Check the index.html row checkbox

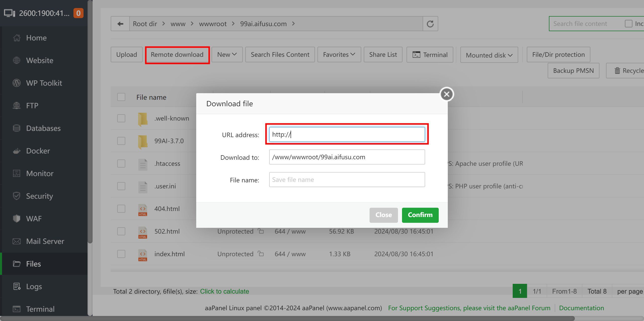[x=121, y=254]
